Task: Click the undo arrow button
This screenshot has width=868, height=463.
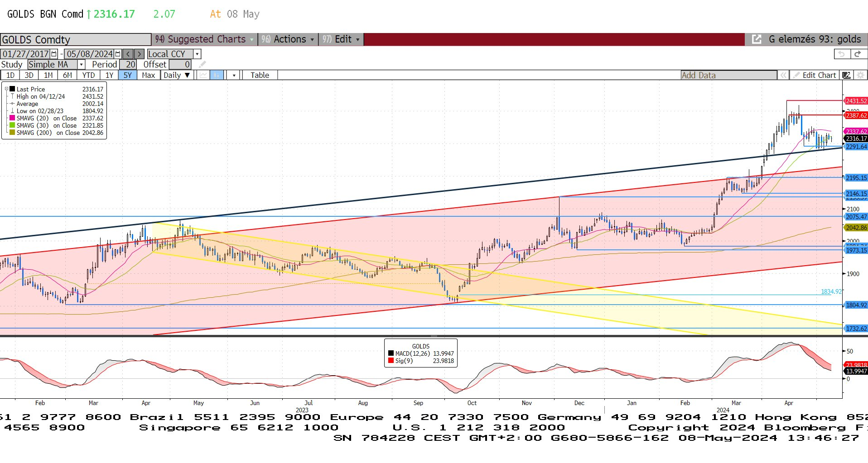Action: click(841, 54)
